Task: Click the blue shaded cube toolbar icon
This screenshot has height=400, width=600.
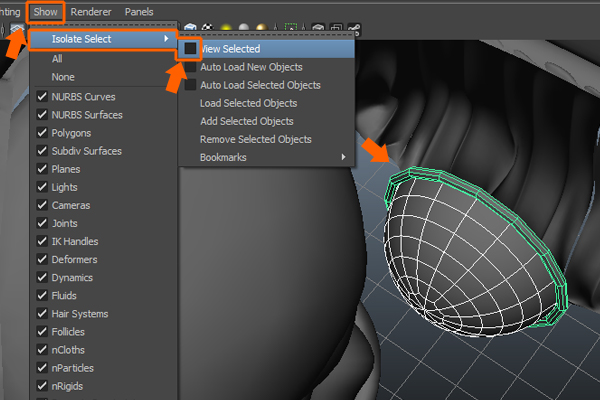Action: [x=191, y=27]
